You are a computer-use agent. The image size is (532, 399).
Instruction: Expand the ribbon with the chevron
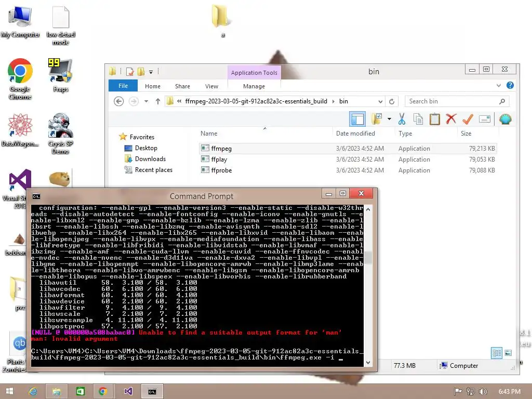click(499, 86)
